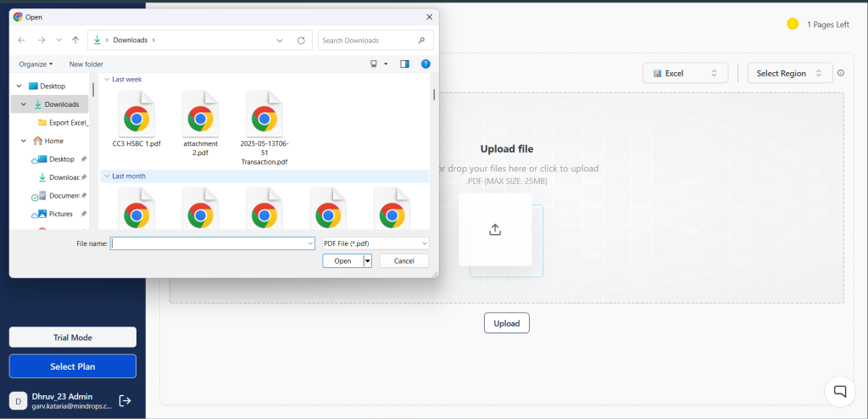868x419 pixels.
Task: Toggle the preview pane
Action: click(404, 64)
